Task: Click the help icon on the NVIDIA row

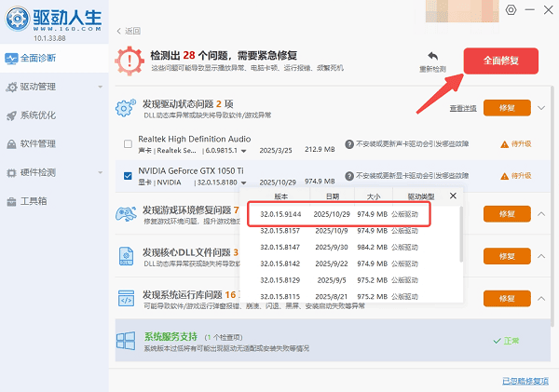Action: tap(349, 176)
